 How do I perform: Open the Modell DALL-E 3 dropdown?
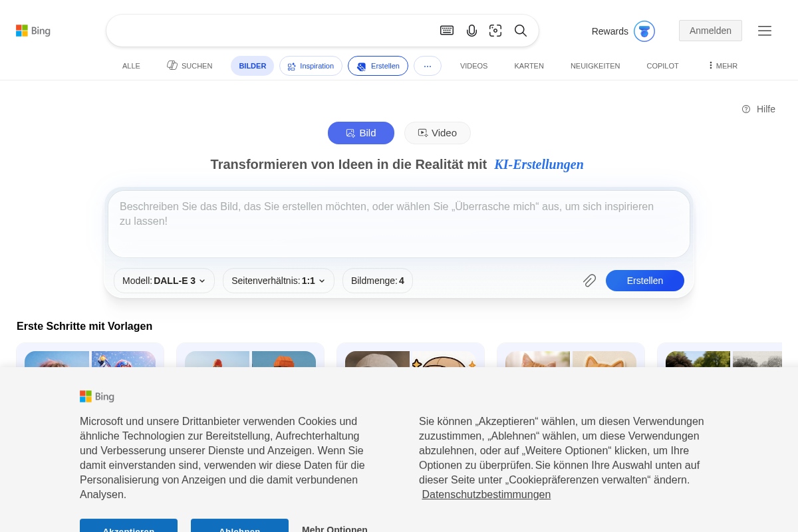click(164, 281)
